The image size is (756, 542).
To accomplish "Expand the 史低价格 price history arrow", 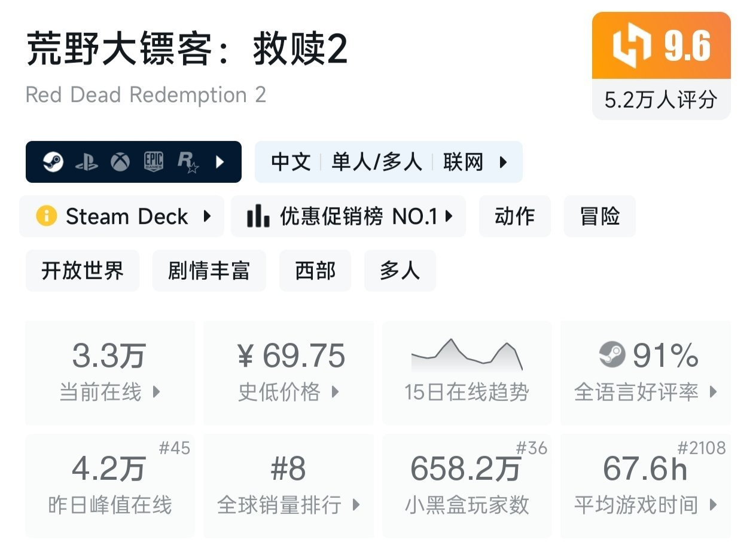I will pos(335,392).
